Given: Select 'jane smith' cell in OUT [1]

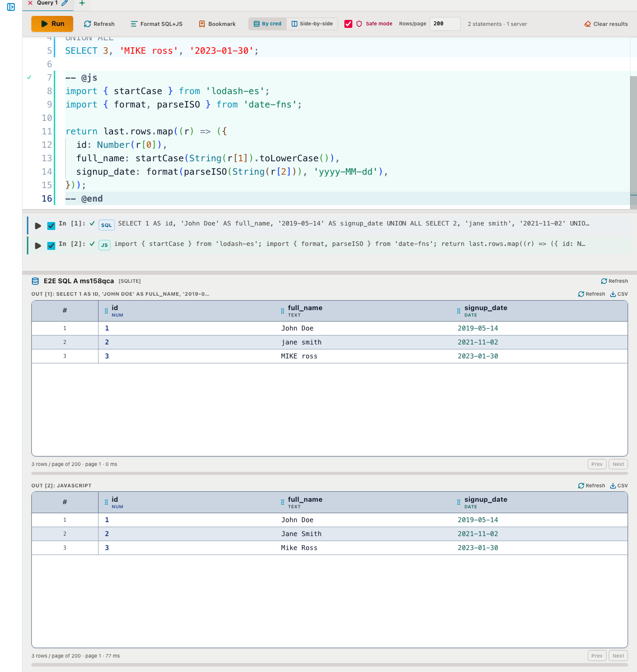Looking at the screenshot, I should pos(302,342).
